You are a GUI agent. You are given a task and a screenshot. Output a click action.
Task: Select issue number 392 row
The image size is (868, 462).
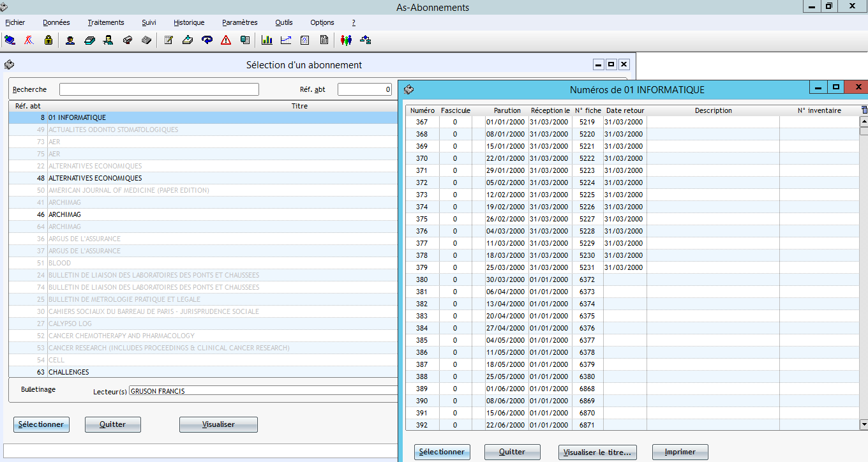tap(633, 425)
